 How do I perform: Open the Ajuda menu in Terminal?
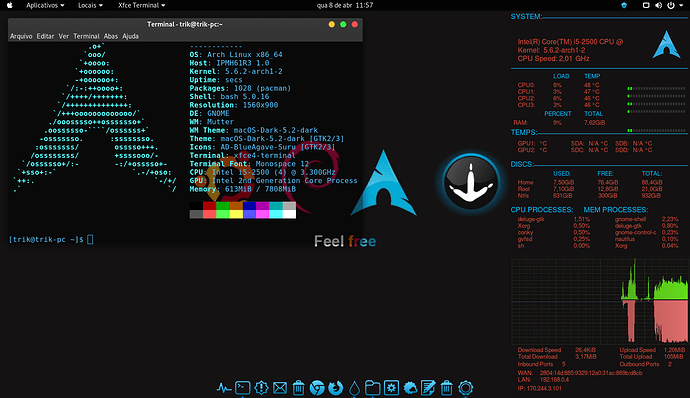[x=130, y=36]
